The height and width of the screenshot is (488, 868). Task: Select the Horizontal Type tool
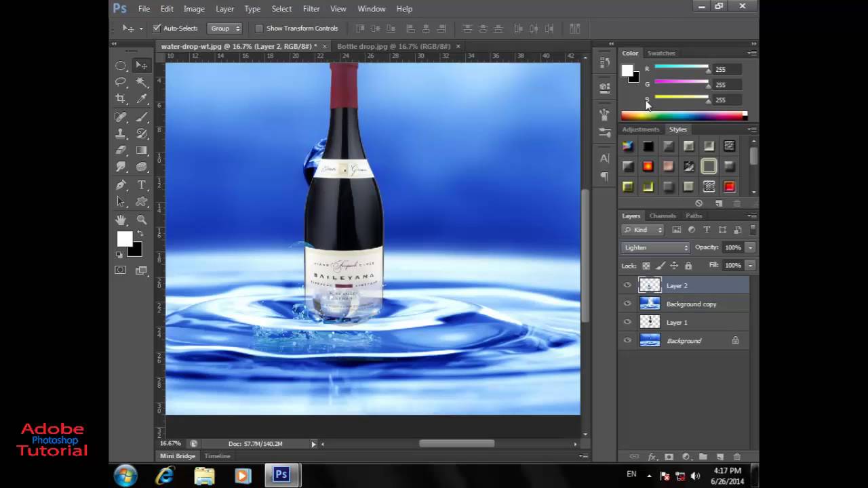[142, 185]
